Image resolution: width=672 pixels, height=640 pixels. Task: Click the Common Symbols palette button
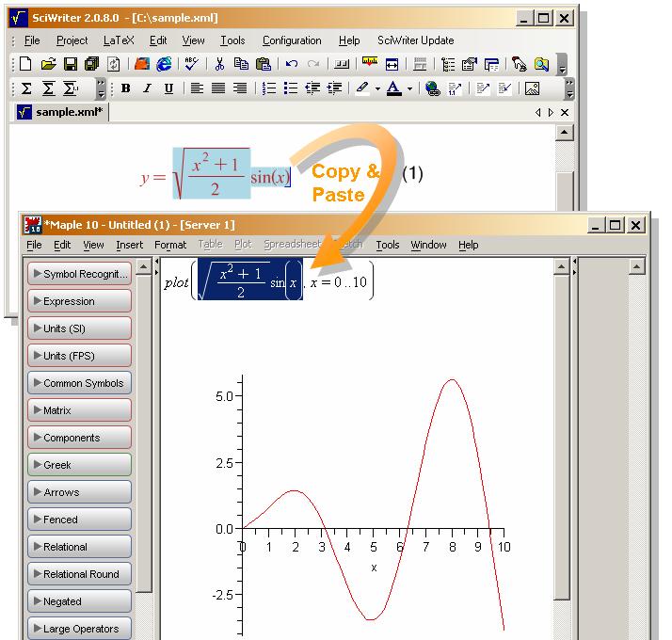point(80,383)
